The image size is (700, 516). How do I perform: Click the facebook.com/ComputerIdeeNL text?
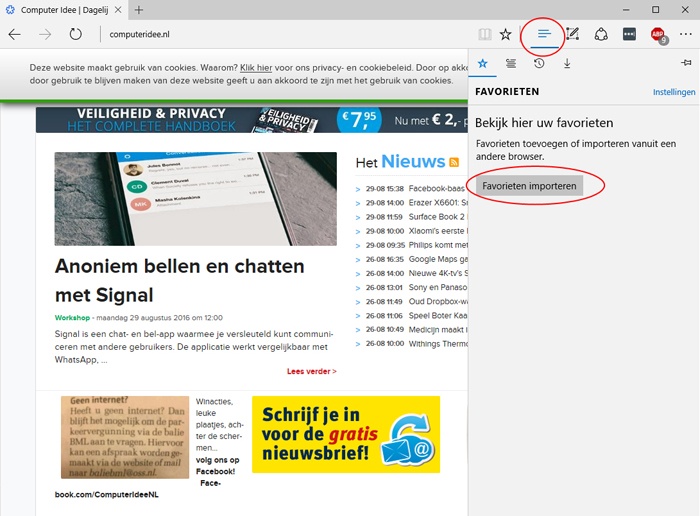[106, 495]
